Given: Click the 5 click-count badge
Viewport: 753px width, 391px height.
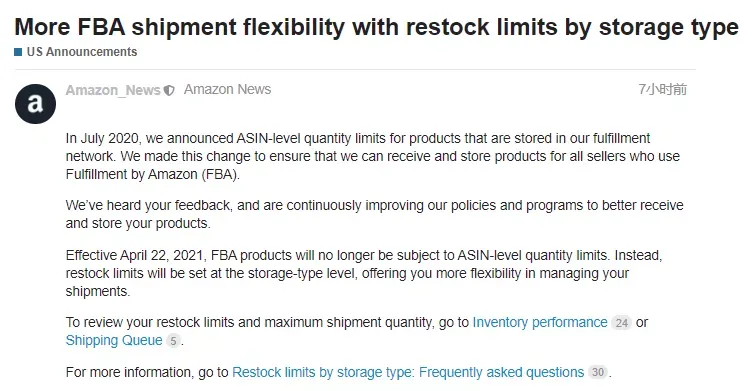Looking at the screenshot, I should pos(173,341).
